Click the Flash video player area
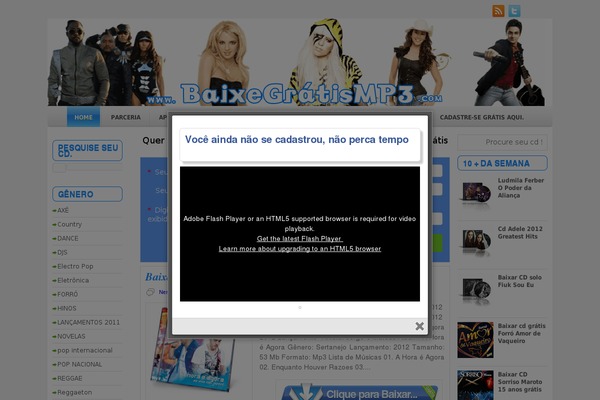This screenshot has height=400, width=600. click(300, 234)
